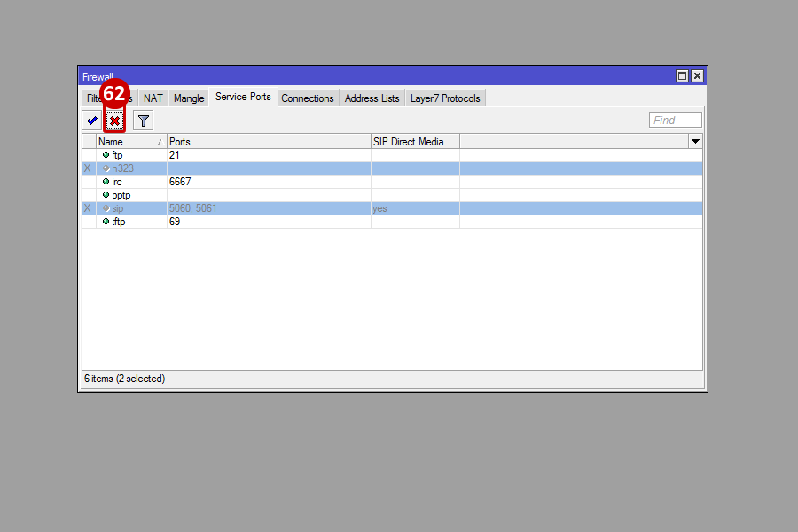
Task: Click the X disabled flag of h323
Action: (x=88, y=168)
